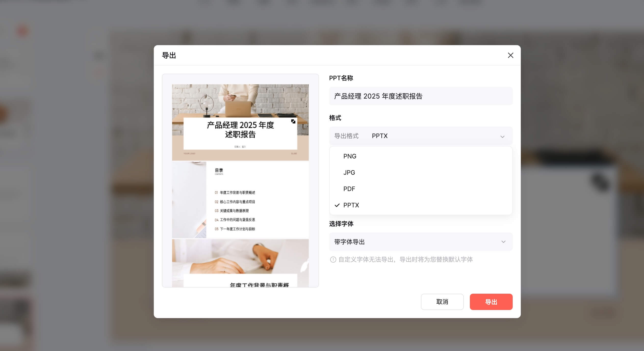Click the checkmark icon next to PPTX

click(337, 205)
